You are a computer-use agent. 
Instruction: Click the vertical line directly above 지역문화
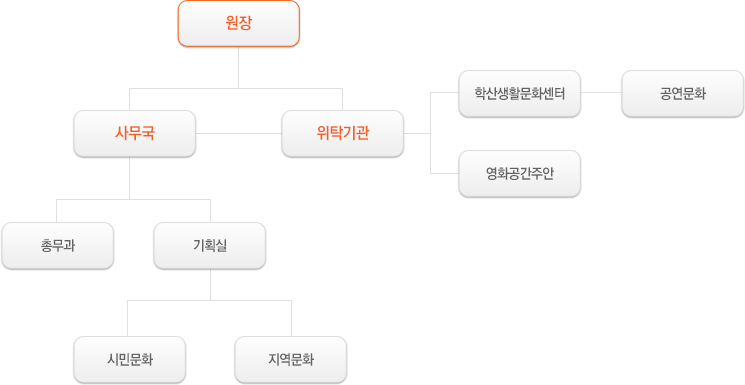(291, 318)
